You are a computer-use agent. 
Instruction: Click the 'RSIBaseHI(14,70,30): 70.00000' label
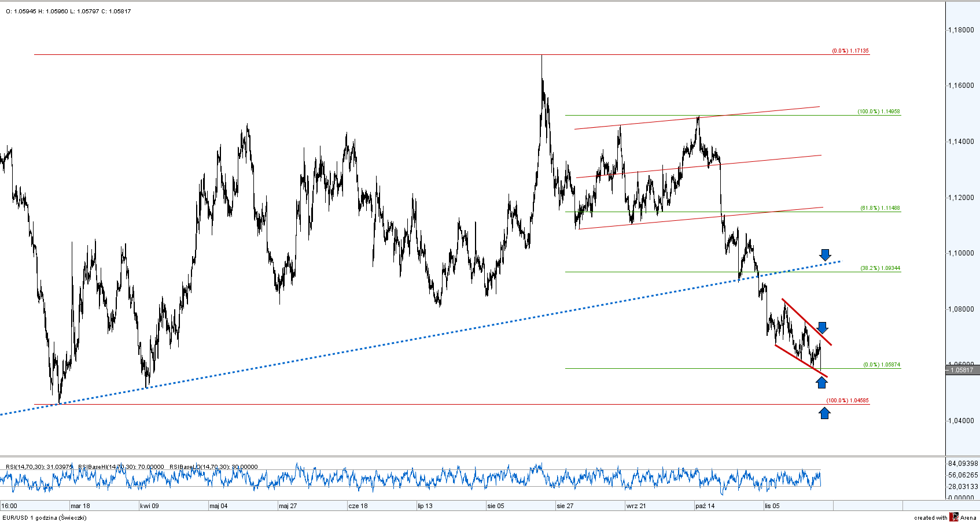(x=121, y=467)
